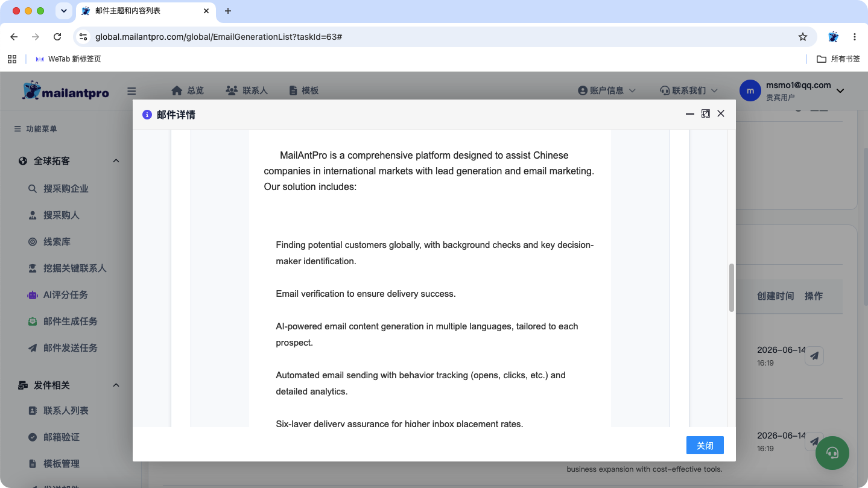
Task: Click the bookmark star icon in the address bar
Action: (x=802, y=37)
